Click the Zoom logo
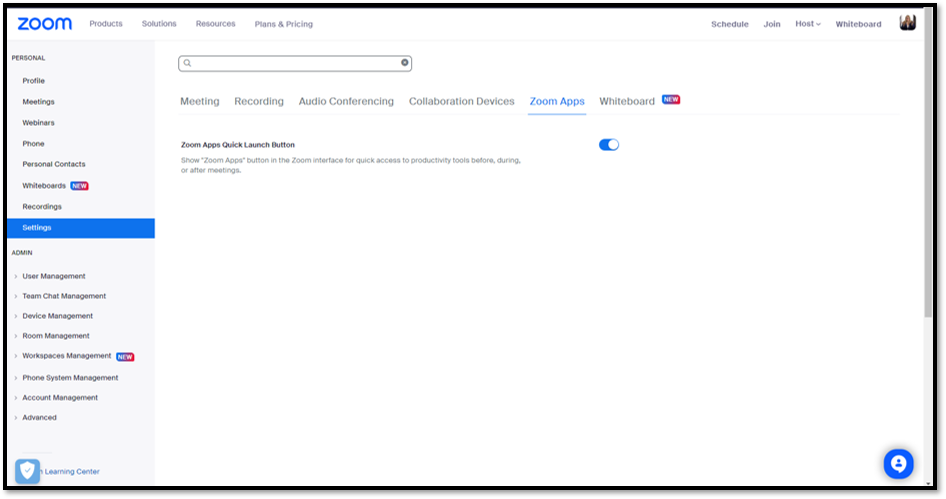This screenshot has height=499, width=946. coord(45,24)
